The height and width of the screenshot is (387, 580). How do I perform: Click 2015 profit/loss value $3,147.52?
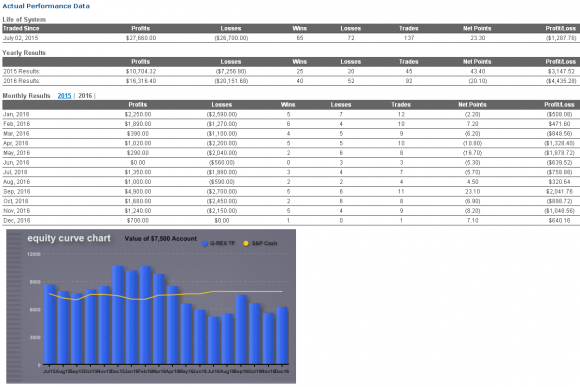click(561, 71)
